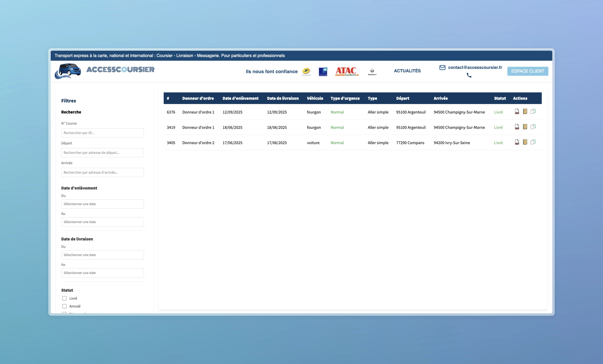Click the phone icon in header
This screenshot has width=603, height=364.
(469, 75)
